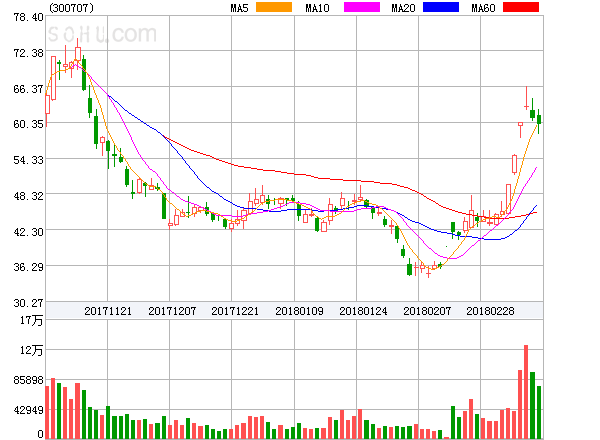Viewport: 600px width, 440px height.
Task: Click the 17万 volume axis label
Action: click(x=31, y=321)
